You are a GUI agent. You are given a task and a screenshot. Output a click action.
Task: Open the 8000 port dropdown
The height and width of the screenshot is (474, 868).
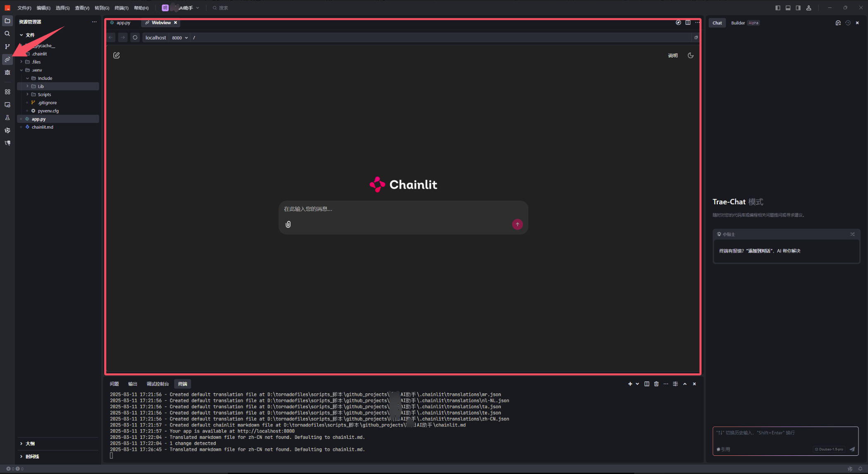coord(180,38)
